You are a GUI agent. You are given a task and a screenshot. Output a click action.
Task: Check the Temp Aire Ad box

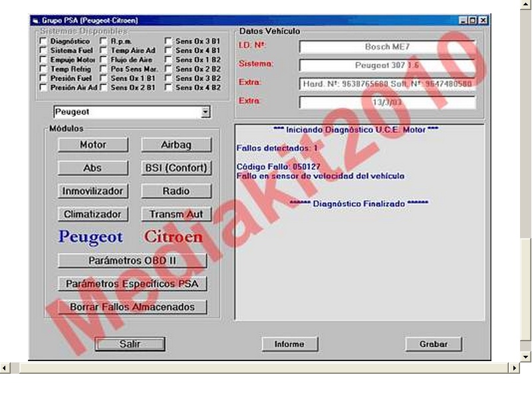click(104, 51)
